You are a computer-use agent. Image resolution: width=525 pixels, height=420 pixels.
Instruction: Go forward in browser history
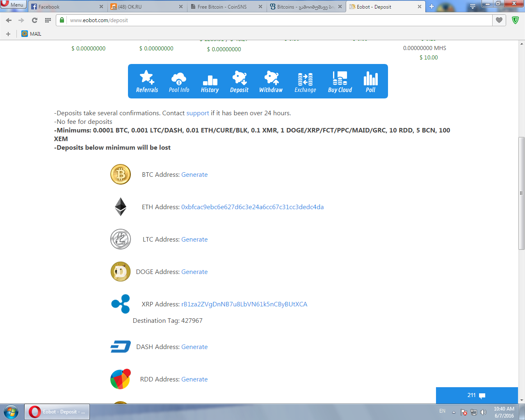click(x=21, y=20)
